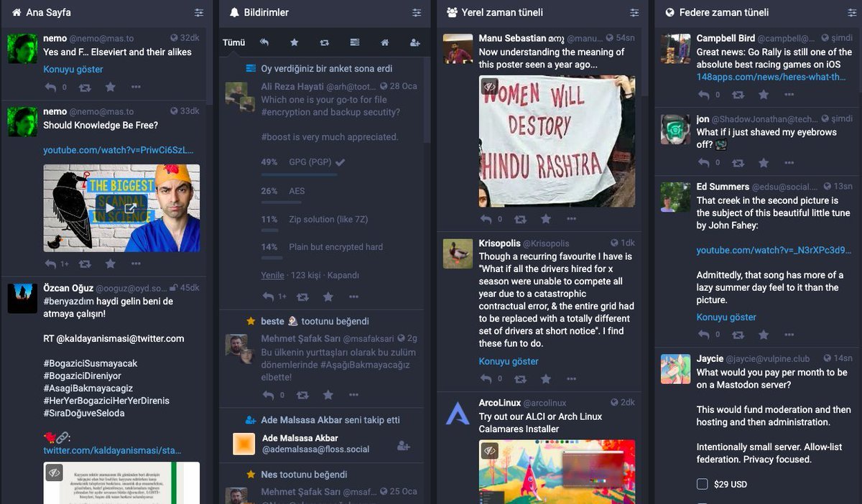Check the $29 USD poll option

[x=703, y=485]
